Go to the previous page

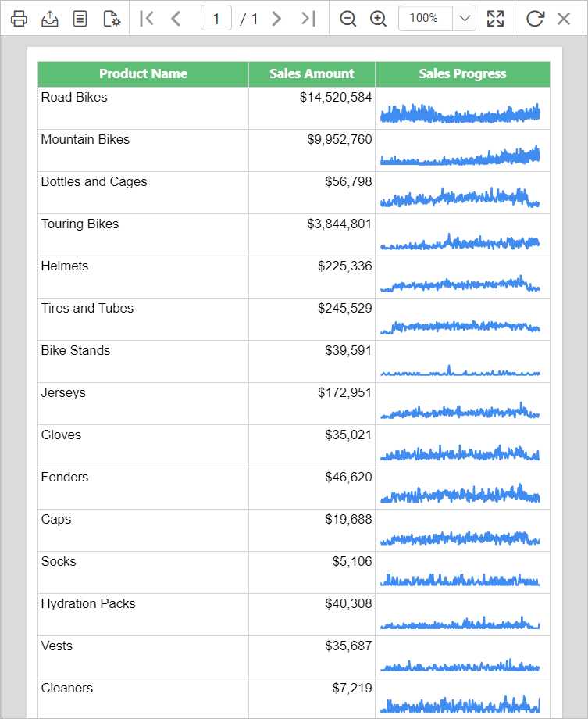pyautogui.click(x=176, y=18)
